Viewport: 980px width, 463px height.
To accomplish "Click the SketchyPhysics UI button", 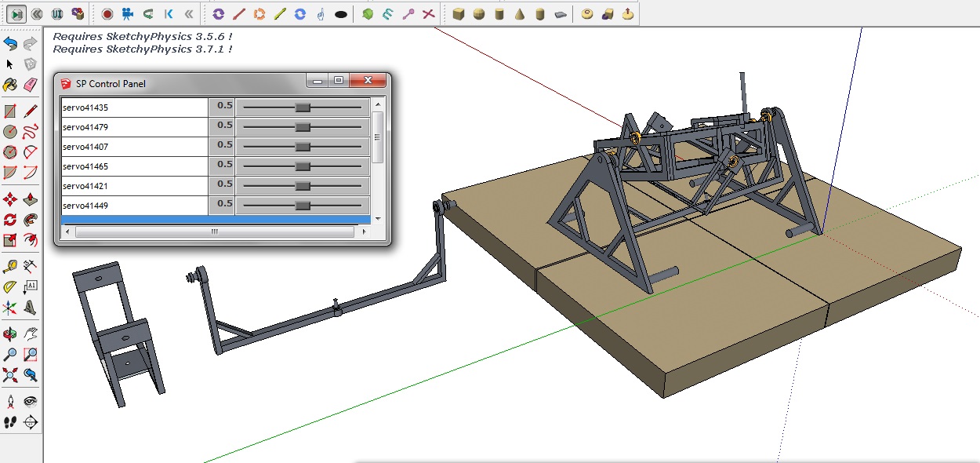I will coord(57,13).
